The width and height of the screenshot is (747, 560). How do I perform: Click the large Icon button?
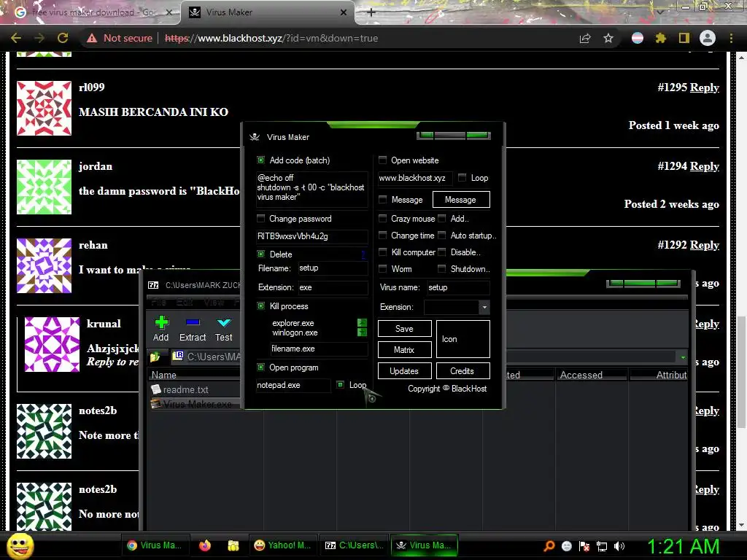point(462,339)
